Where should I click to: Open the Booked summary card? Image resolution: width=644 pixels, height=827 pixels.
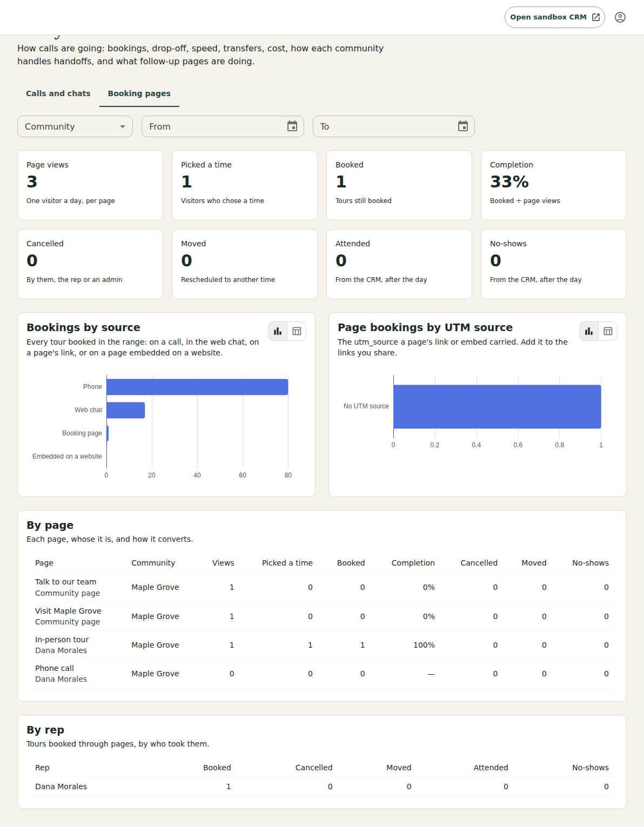click(399, 185)
